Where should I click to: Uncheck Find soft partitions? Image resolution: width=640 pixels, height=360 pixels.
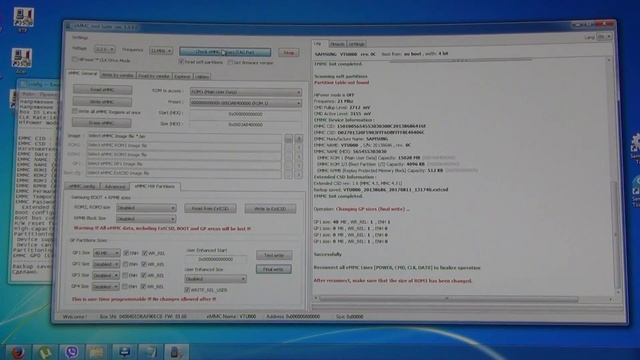click(181, 62)
